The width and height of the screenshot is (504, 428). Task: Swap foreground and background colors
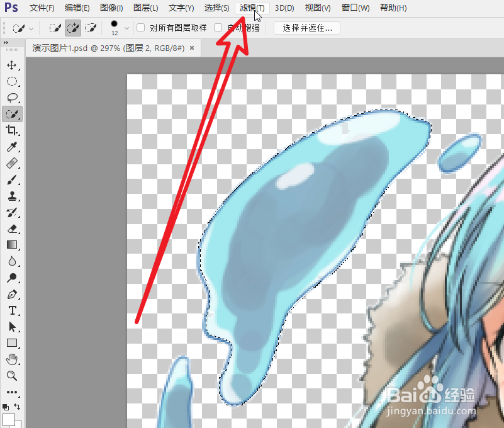coord(18,407)
